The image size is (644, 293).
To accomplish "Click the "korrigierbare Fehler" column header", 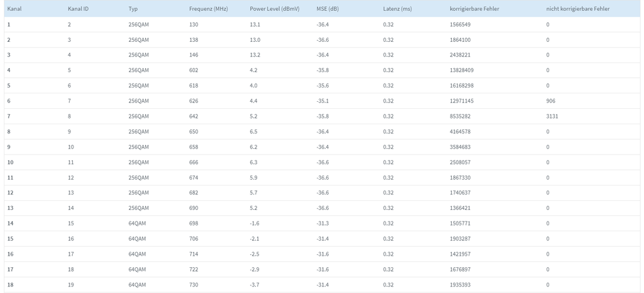I will tap(475, 9).
